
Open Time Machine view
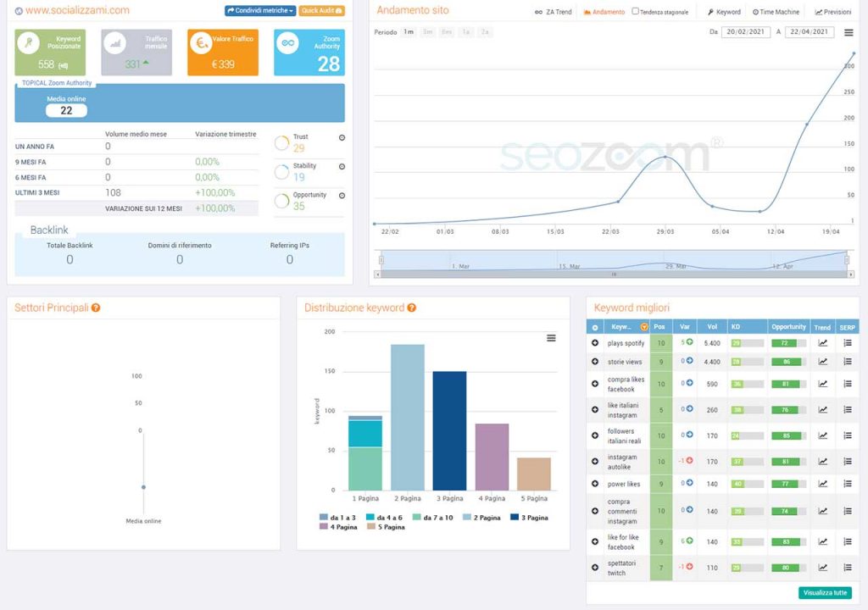point(776,12)
